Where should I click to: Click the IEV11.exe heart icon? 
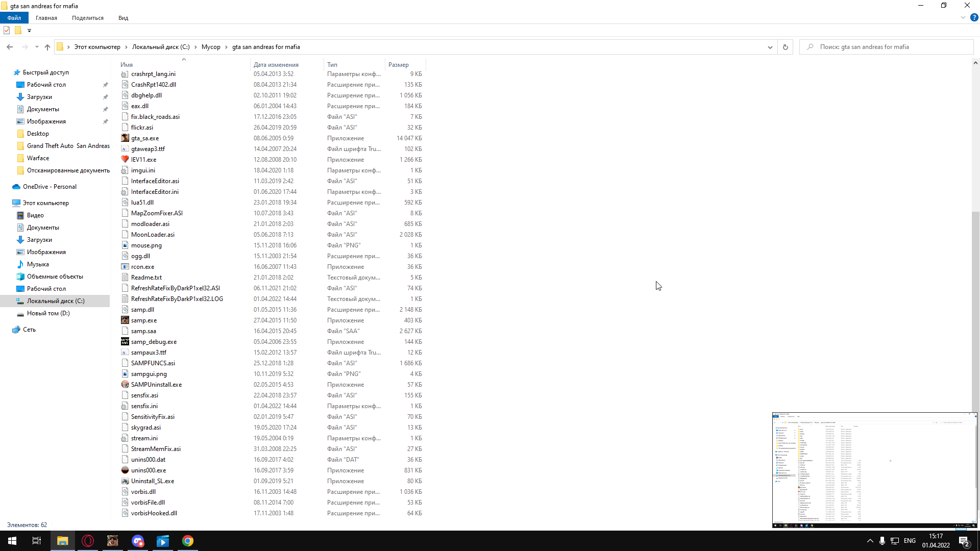[x=125, y=160]
